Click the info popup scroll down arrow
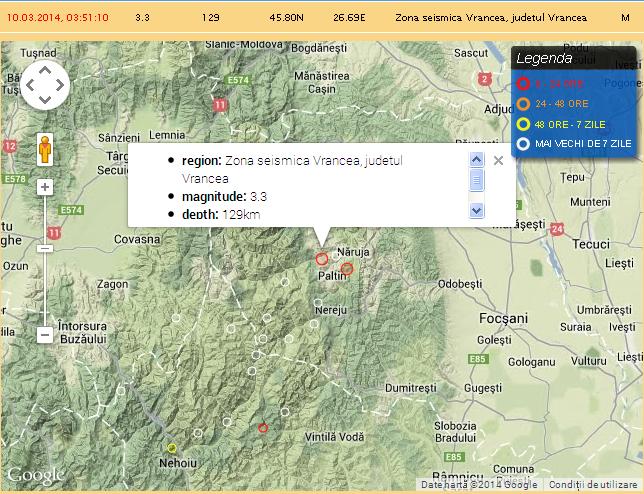Image resolution: width=644 pixels, height=494 pixels. click(476, 211)
